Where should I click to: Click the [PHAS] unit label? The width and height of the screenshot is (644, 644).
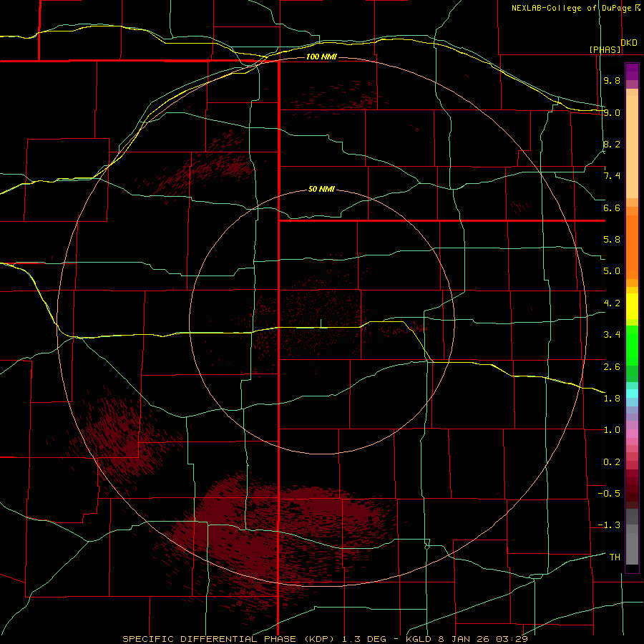click(x=605, y=50)
